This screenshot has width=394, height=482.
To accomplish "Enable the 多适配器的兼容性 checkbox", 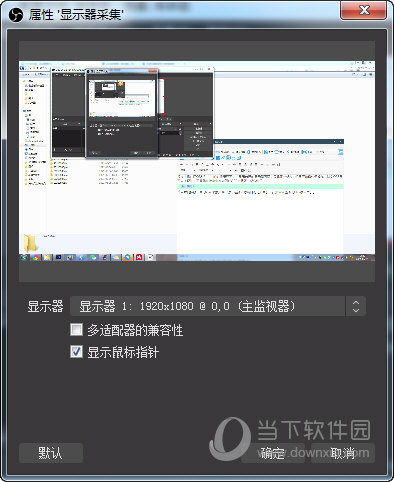I will 77,330.
